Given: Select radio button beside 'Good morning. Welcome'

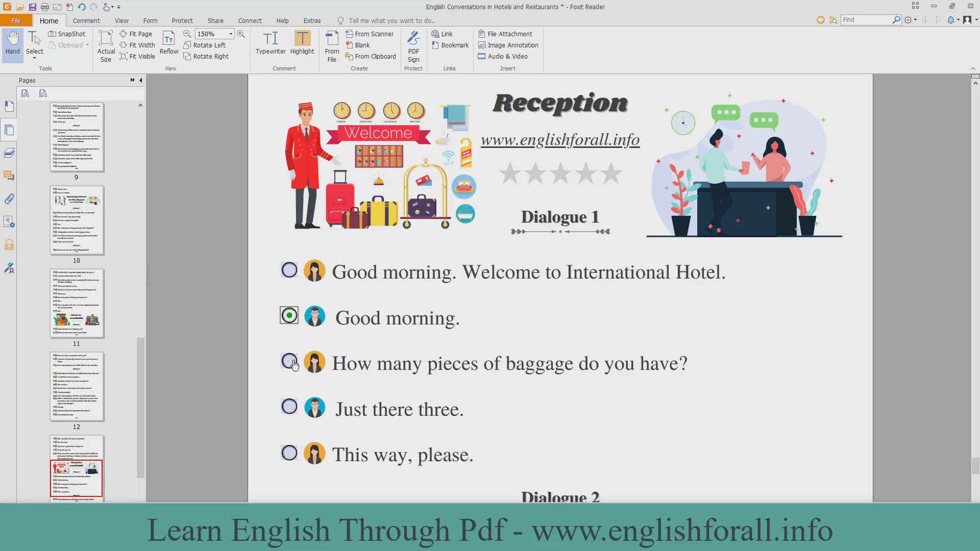Looking at the screenshot, I should (x=289, y=270).
